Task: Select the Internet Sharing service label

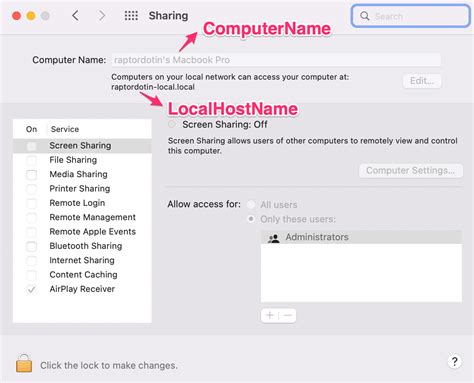Action: point(82,260)
